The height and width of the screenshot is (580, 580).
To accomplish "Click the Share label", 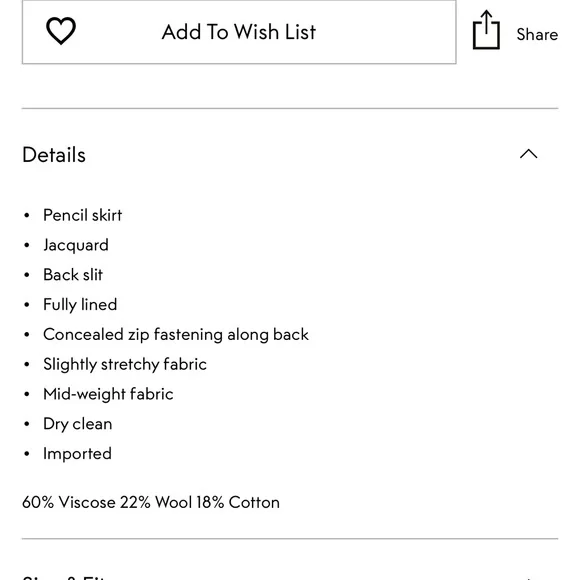I will [537, 34].
